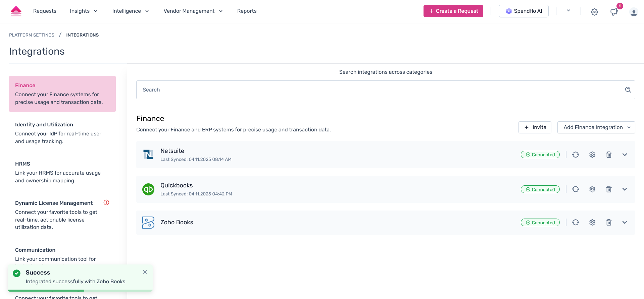Open Zoho Books integration settings gear
Viewport: 644px width, 299px height.
coord(592,222)
